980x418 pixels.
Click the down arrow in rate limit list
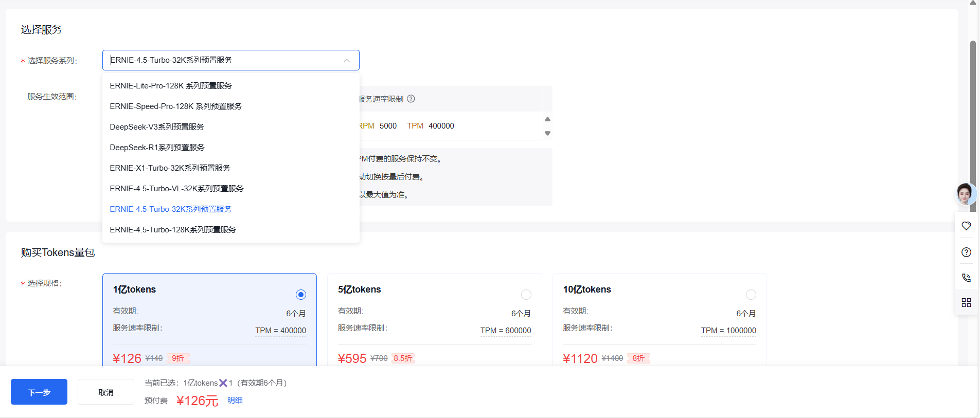pos(547,133)
